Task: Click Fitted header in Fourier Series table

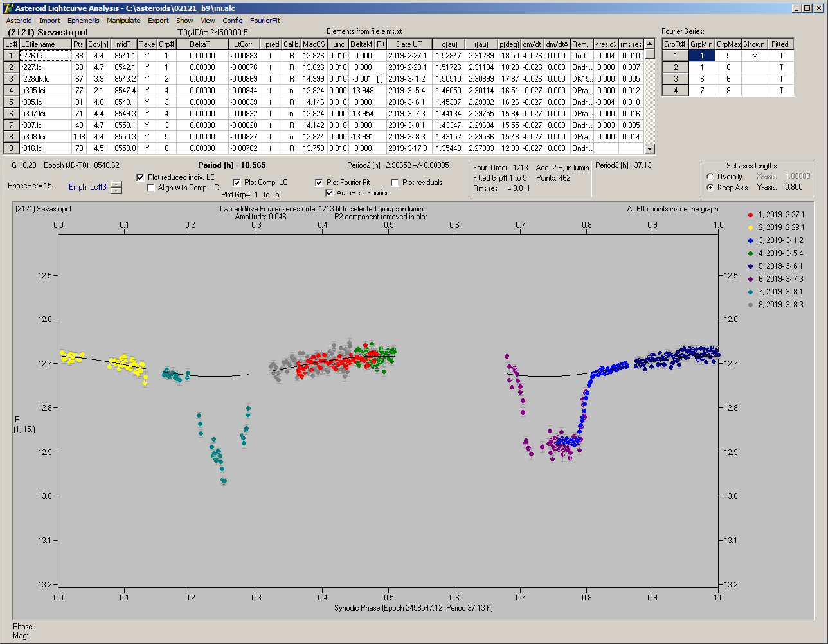Action: 780,44
